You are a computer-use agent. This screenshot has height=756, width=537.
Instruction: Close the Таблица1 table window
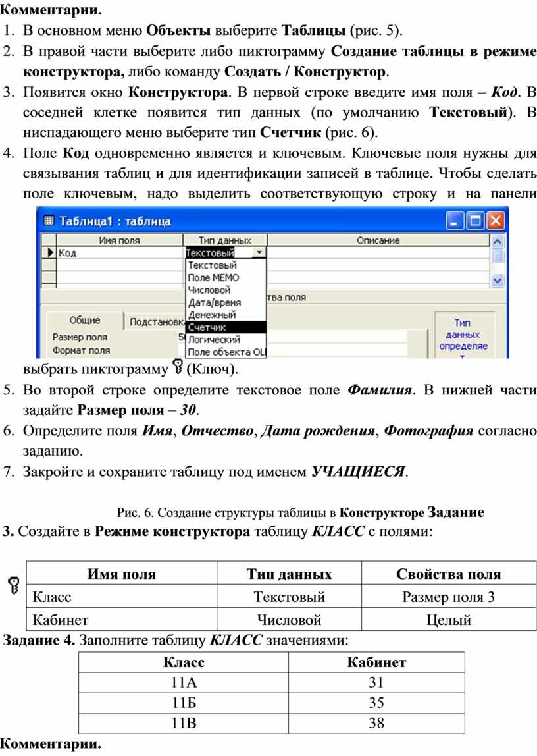coord(495,221)
